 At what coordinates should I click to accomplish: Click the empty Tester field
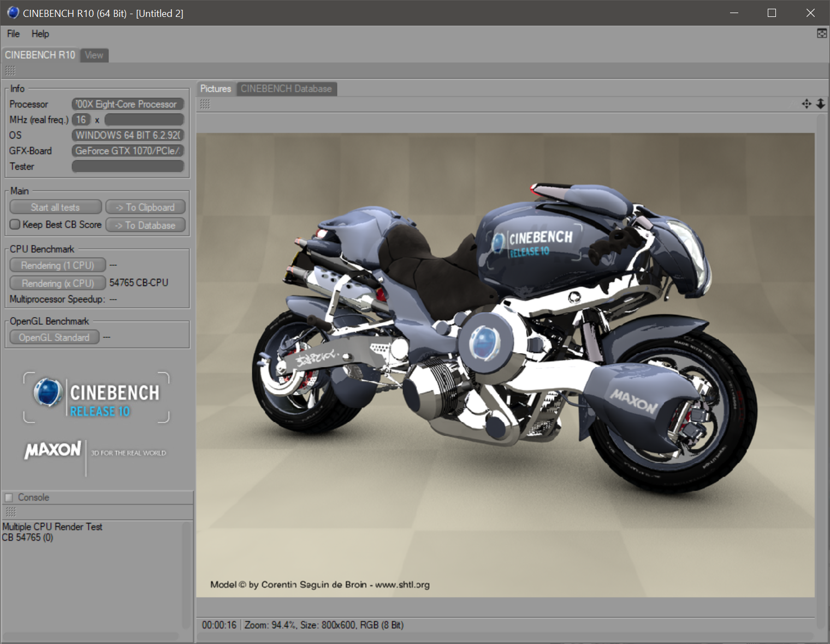tap(128, 166)
